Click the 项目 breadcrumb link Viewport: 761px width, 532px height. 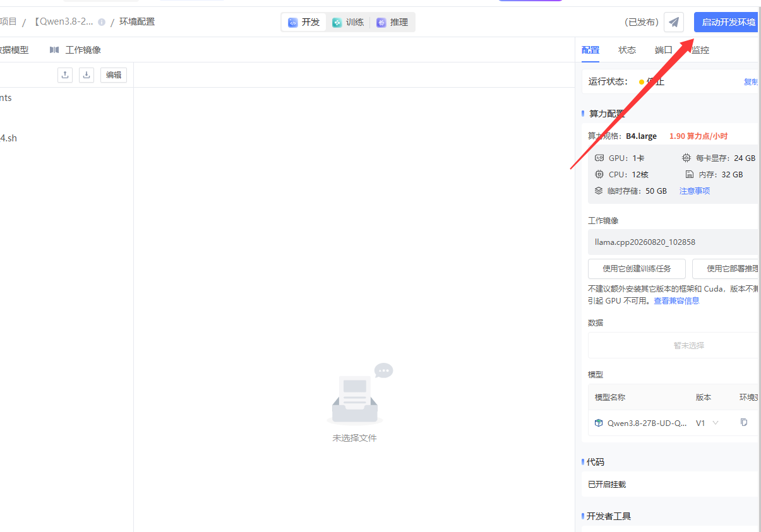[x=8, y=21]
